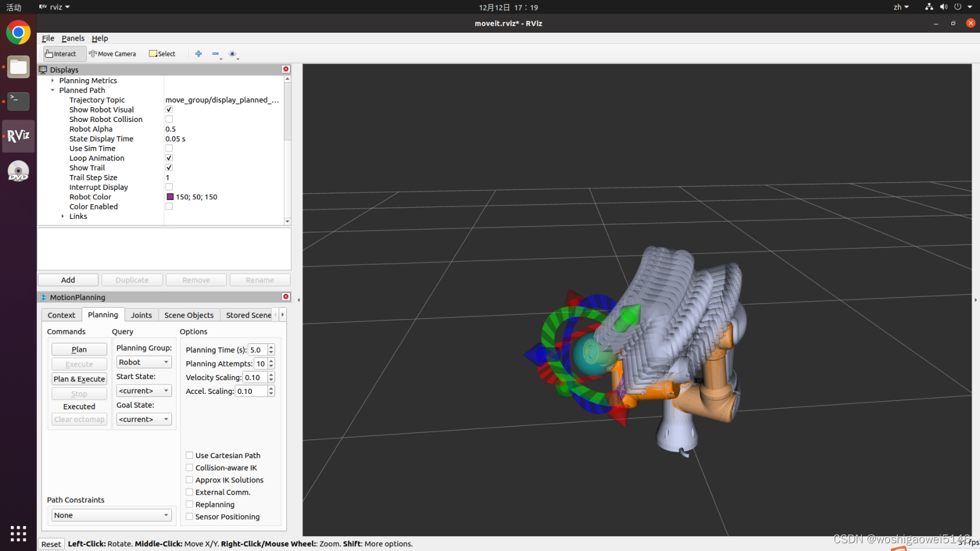980x551 pixels.
Task: Enable Sensor Positioning option
Action: (x=189, y=516)
